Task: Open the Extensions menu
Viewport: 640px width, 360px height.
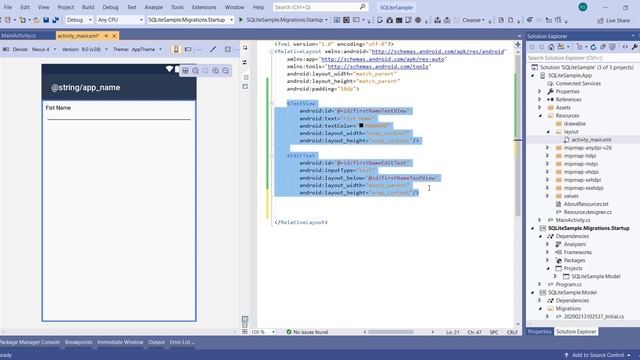Action: [x=204, y=7]
